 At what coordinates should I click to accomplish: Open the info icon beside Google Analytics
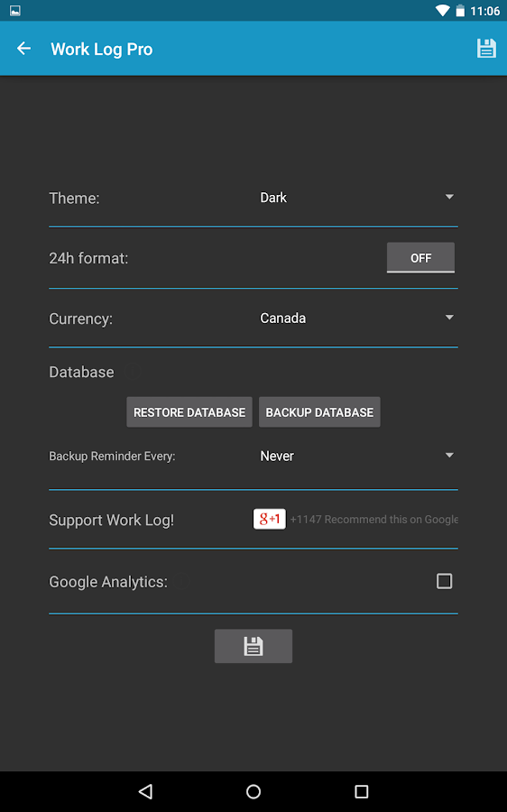coord(181,582)
